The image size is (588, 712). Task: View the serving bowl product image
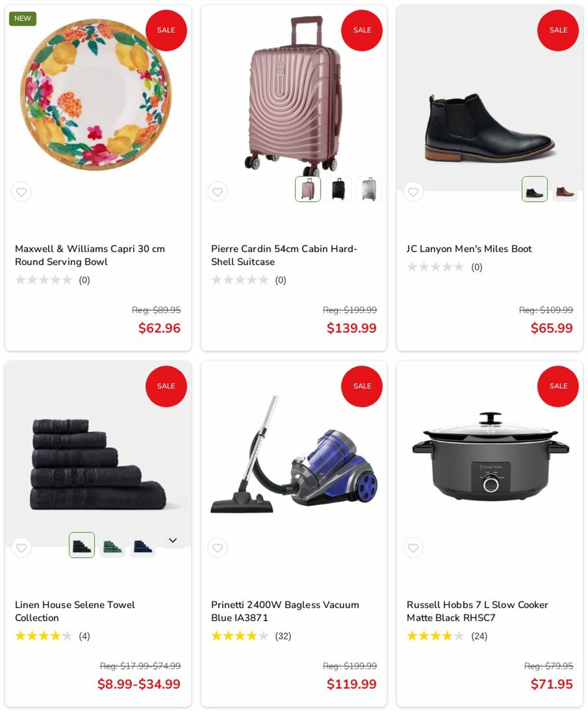[x=96, y=95]
